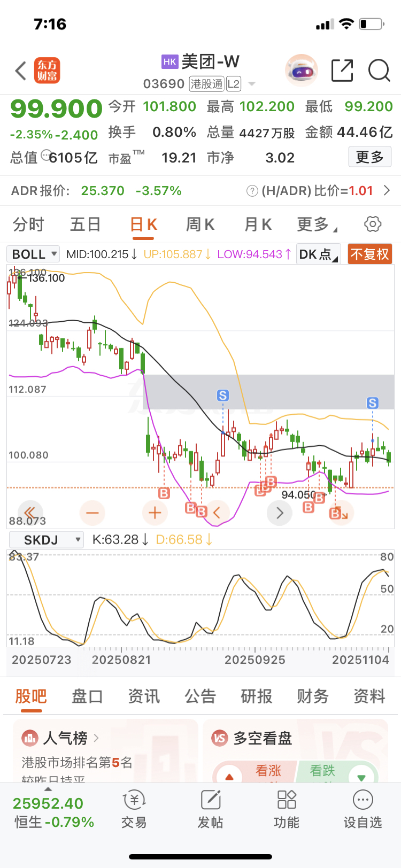This screenshot has height=868, width=401.
Task: Open the 盘口 order book tab
Action: point(87,696)
